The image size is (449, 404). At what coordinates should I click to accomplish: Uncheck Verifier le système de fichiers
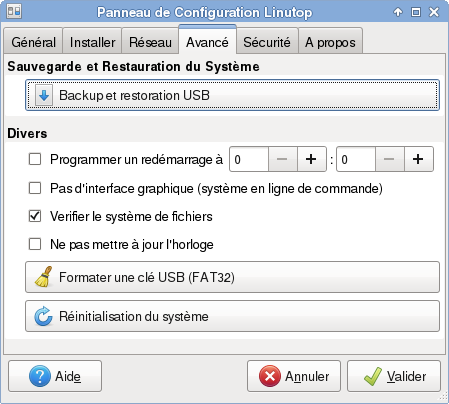pyautogui.click(x=35, y=216)
